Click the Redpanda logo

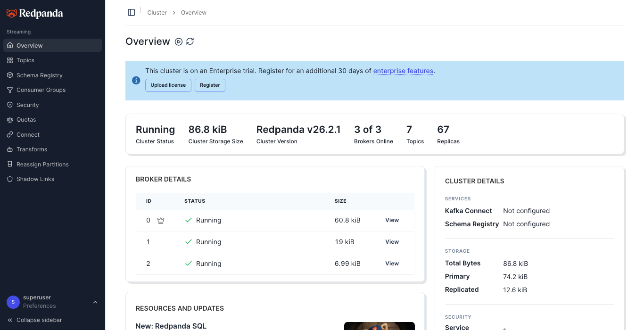pos(35,14)
